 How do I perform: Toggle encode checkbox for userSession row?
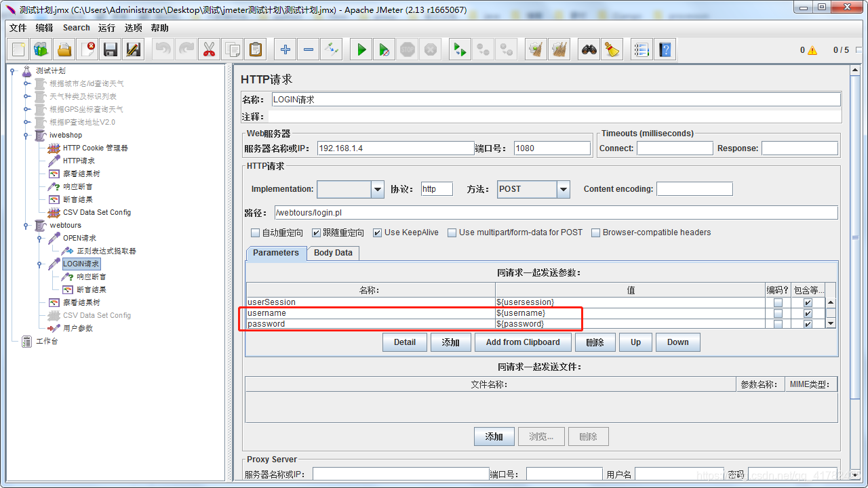tap(778, 303)
